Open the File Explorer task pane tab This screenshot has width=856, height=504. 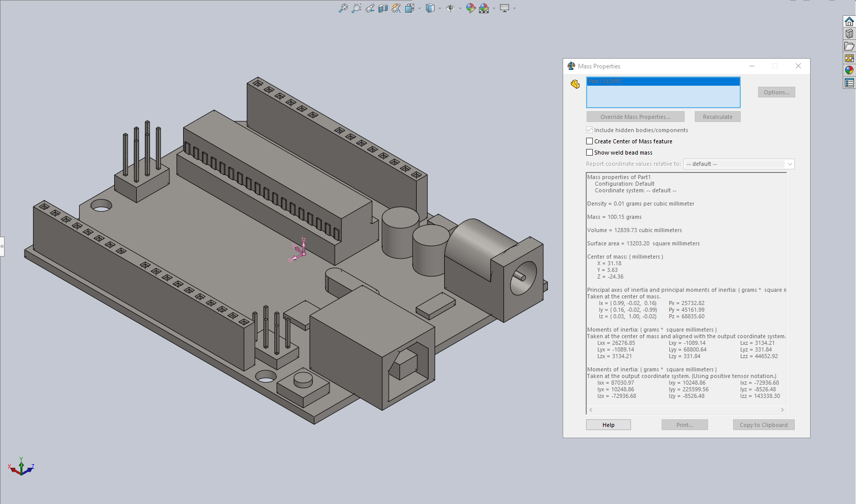point(849,46)
